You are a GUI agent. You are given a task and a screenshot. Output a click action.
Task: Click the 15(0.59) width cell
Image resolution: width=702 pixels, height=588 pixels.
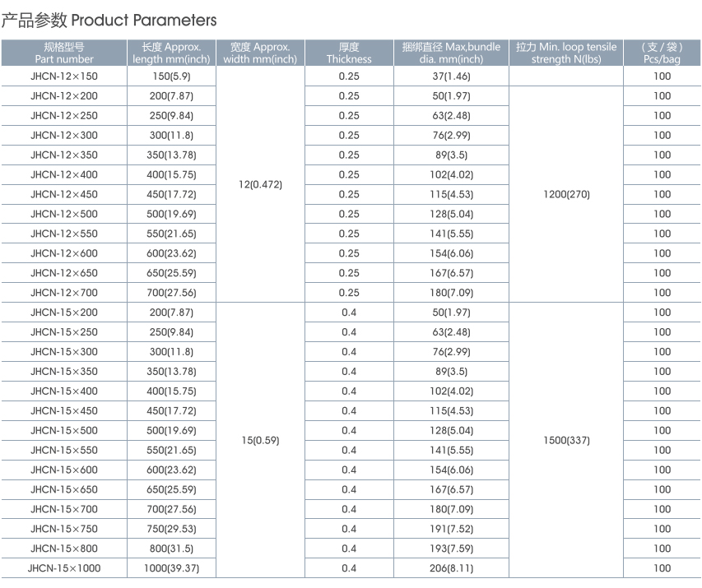[260, 440]
